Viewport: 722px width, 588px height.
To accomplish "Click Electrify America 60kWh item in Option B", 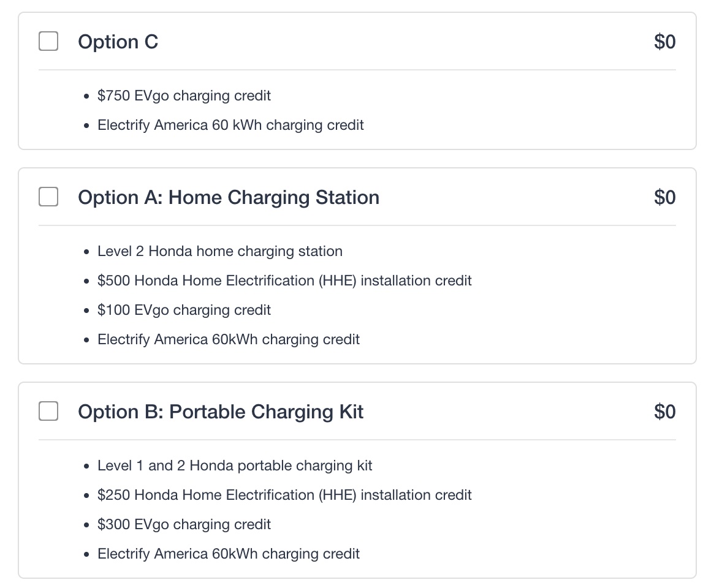I will pos(228,554).
